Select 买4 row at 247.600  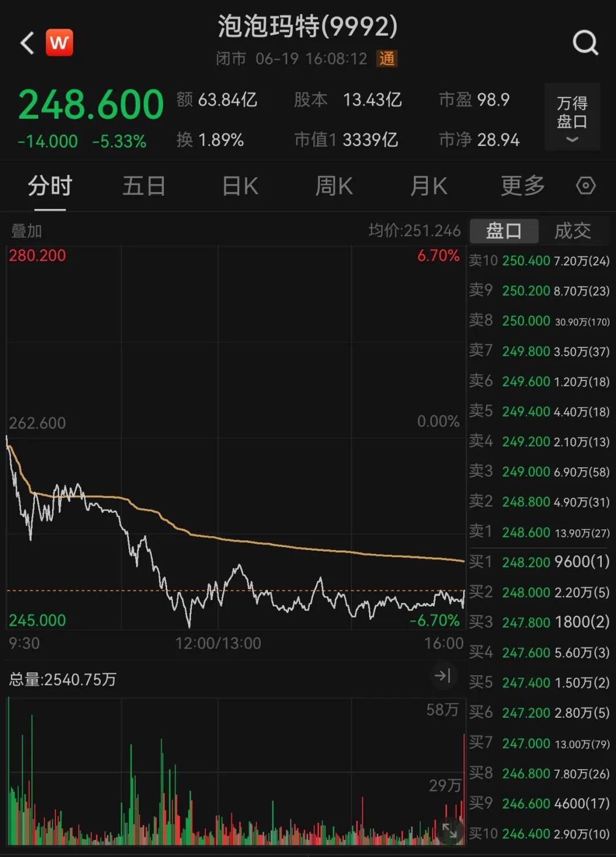(539, 652)
